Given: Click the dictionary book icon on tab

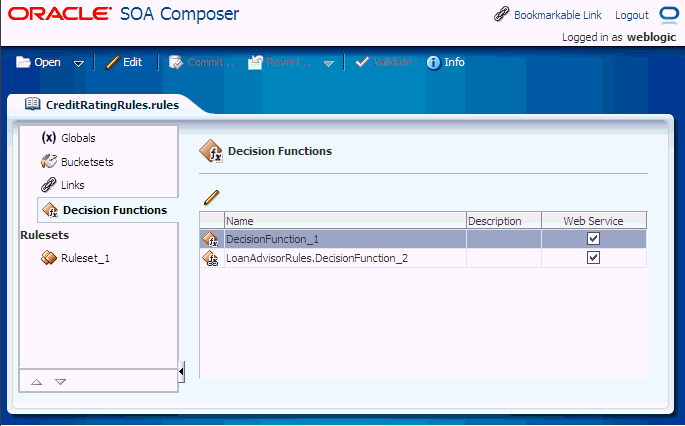Looking at the screenshot, I should tap(32, 104).
